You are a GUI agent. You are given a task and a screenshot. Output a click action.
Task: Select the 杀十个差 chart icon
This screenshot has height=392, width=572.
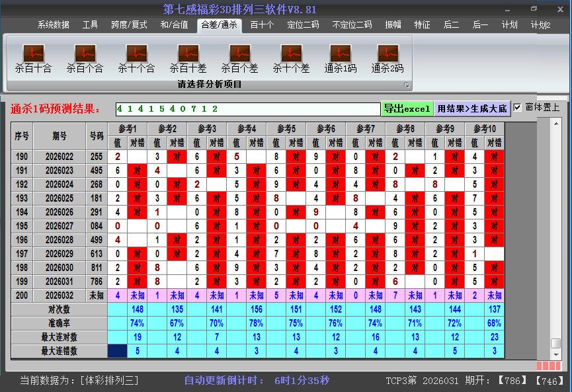click(291, 54)
